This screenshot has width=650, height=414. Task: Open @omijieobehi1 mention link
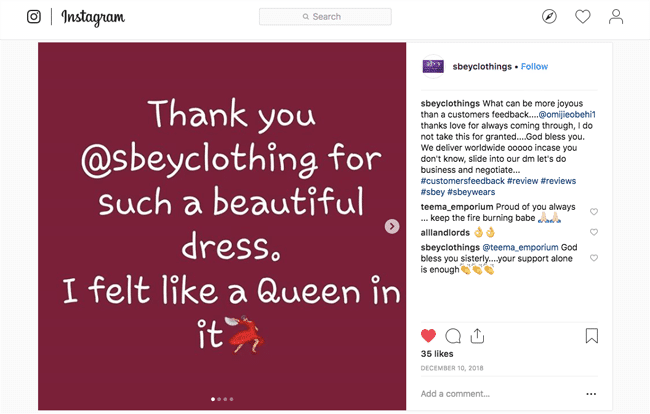coord(565,114)
